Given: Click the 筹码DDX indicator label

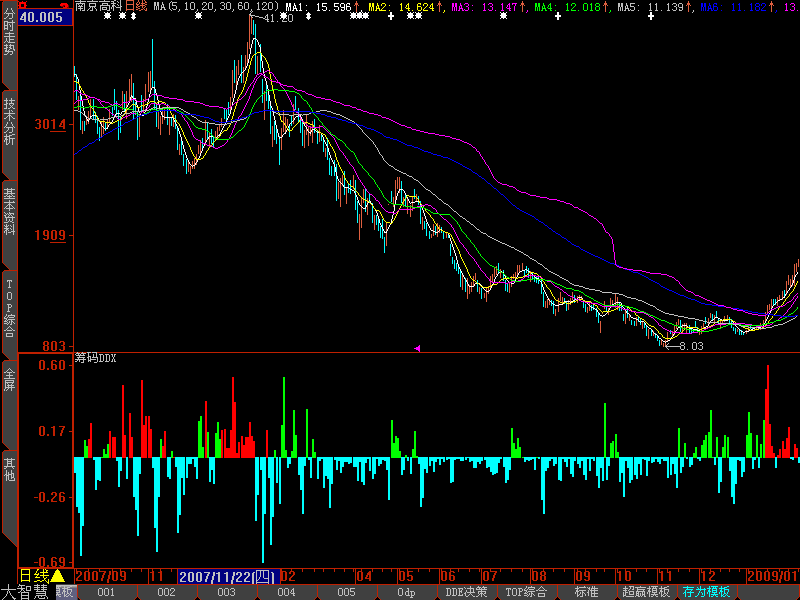Looking at the screenshot, I should point(96,357).
